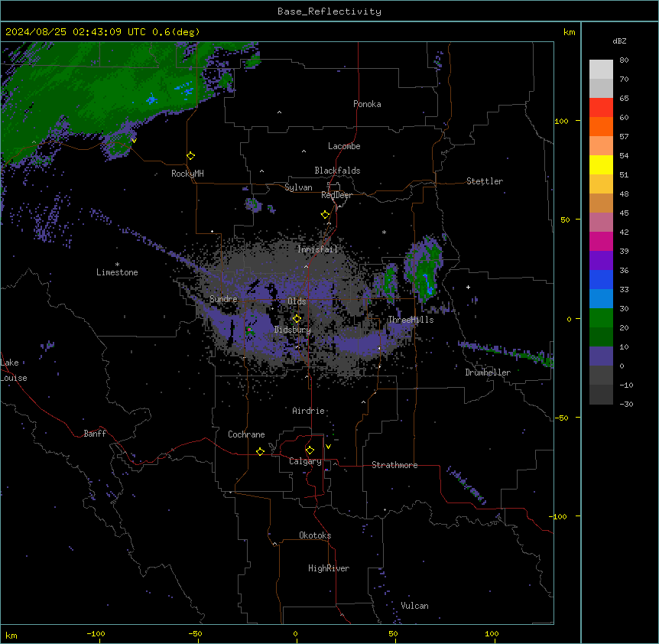Select the Vulcan label

click(x=415, y=606)
